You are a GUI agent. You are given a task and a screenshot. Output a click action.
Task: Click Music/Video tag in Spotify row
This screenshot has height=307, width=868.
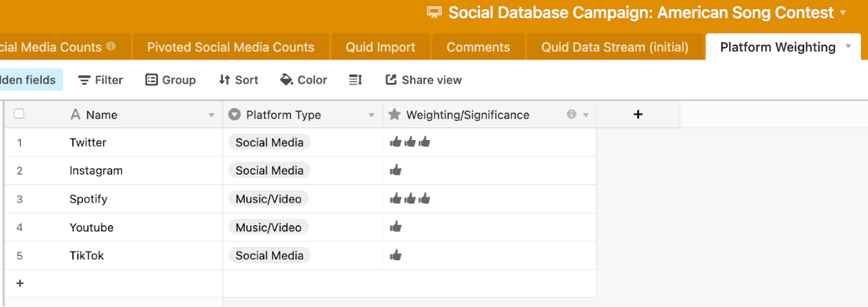(269, 199)
